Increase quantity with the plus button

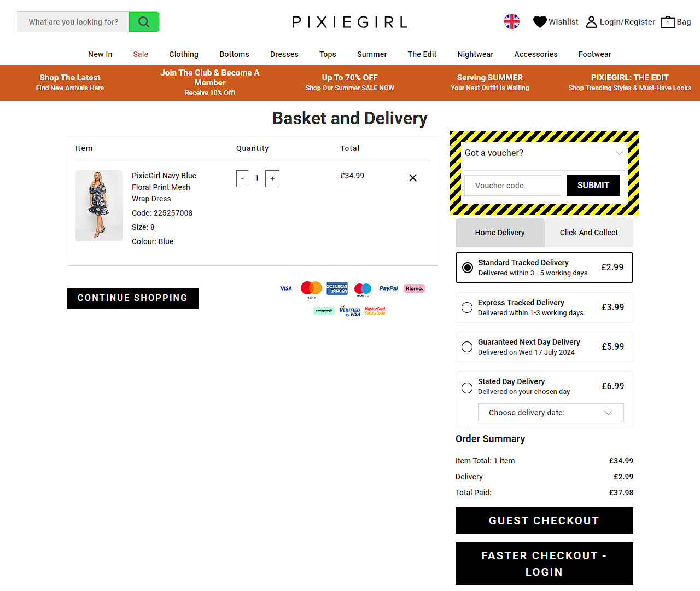tap(272, 178)
